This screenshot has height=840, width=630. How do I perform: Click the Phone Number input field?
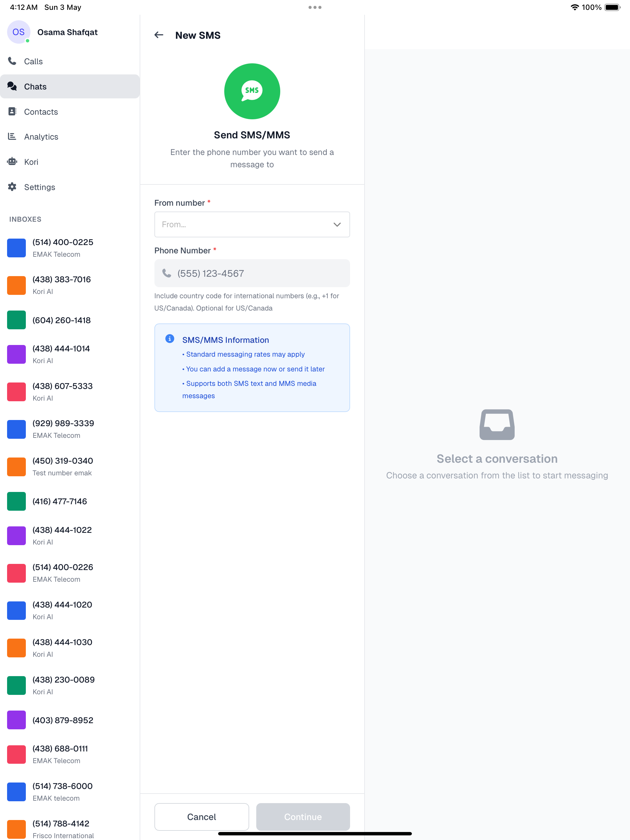[252, 273]
